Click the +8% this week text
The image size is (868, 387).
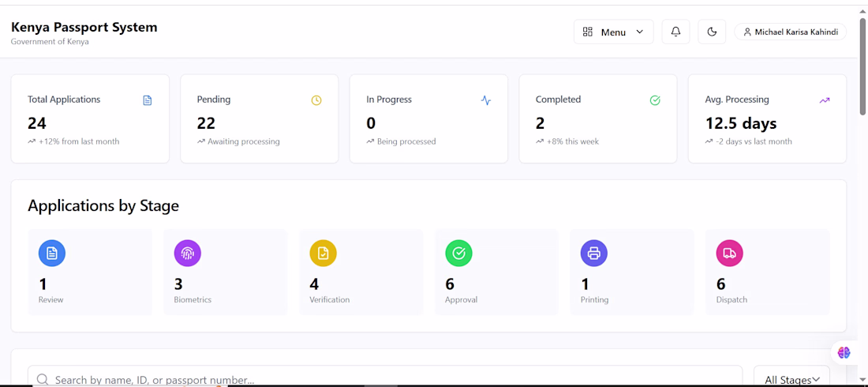coord(572,141)
